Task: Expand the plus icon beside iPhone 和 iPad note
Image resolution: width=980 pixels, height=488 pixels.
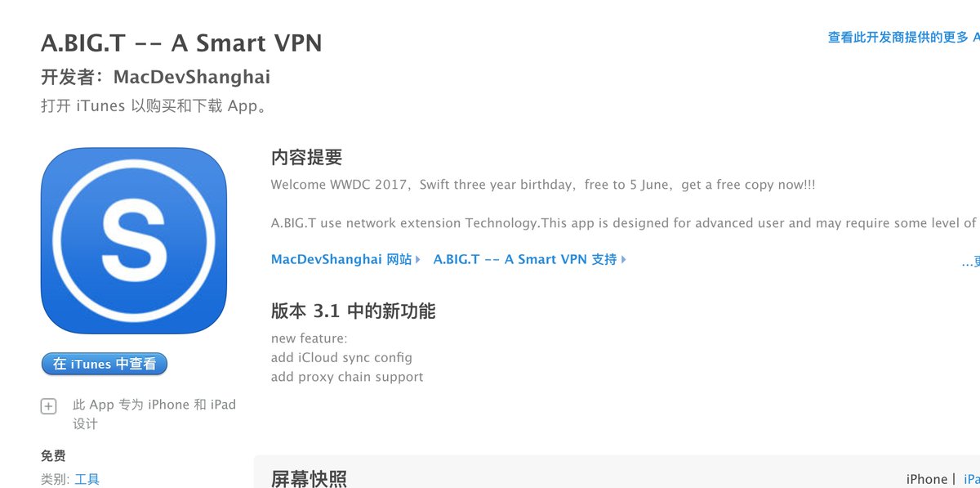Action: coord(48,405)
